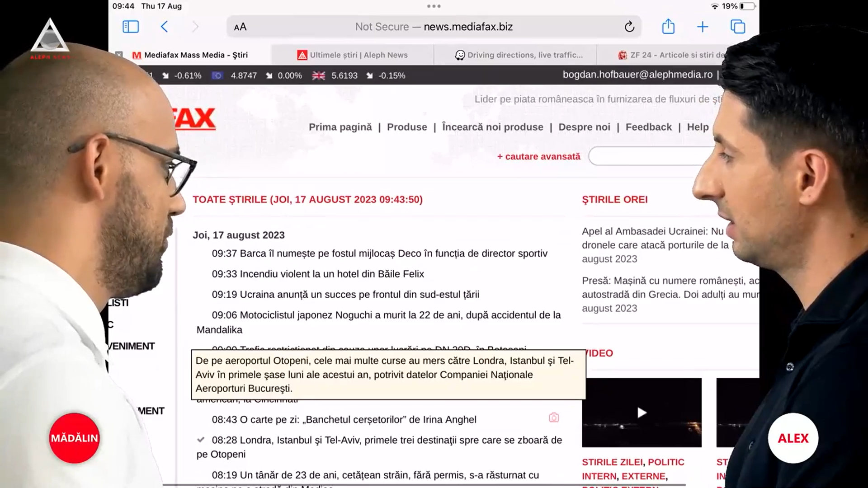Close the Mediafax Mass Media tab
Image resolution: width=868 pixels, height=488 pixels.
(119, 55)
